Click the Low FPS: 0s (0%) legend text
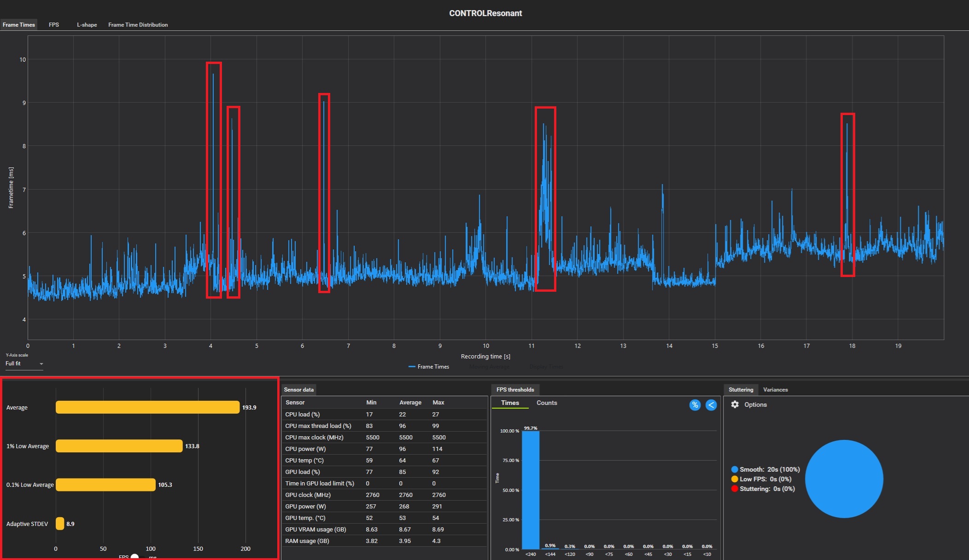969x560 pixels. (765, 479)
